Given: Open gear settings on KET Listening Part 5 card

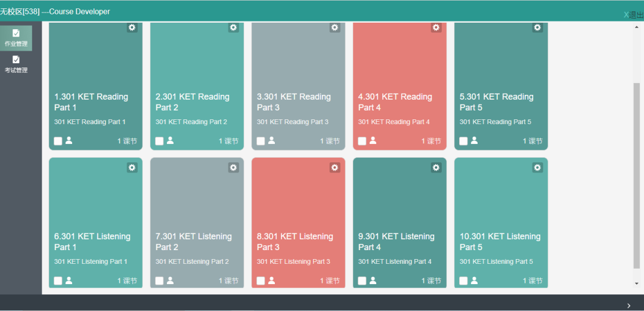Looking at the screenshot, I should point(538,167).
